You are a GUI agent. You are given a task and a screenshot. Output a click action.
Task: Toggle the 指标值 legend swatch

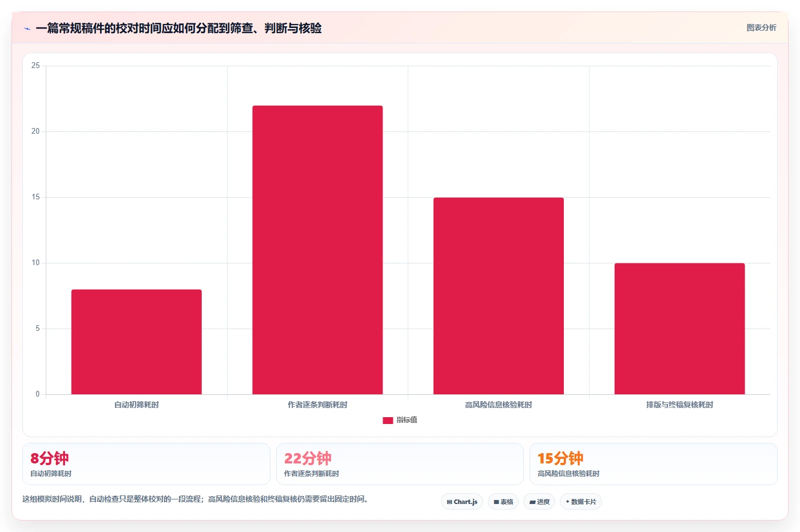388,420
